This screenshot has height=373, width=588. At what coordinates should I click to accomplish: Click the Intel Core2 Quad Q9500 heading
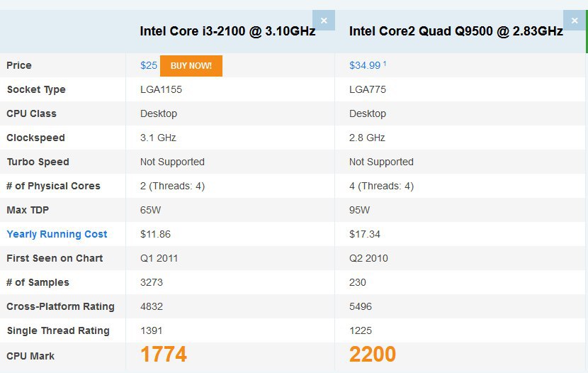tap(456, 31)
